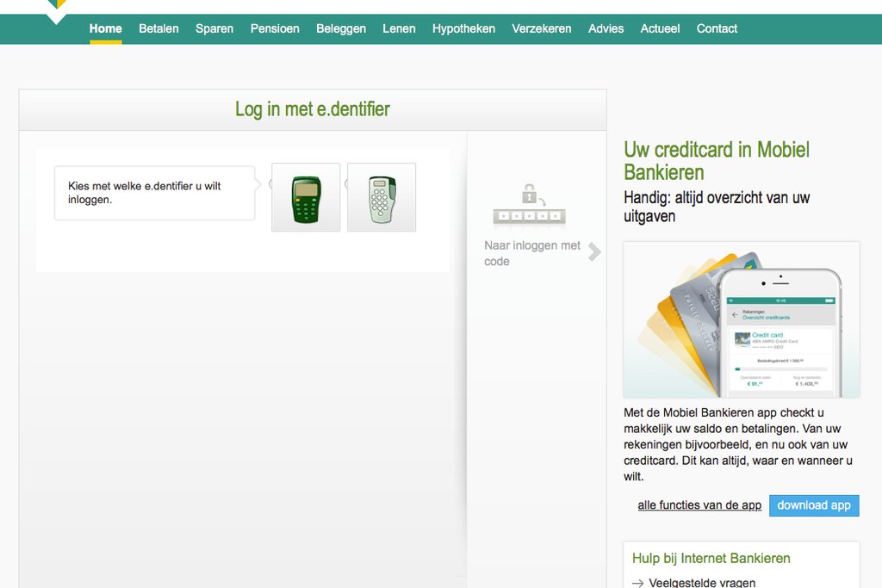This screenshot has width=882, height=588.
Task: Open the Beleggen menu item
Action: tap(341, 28)
